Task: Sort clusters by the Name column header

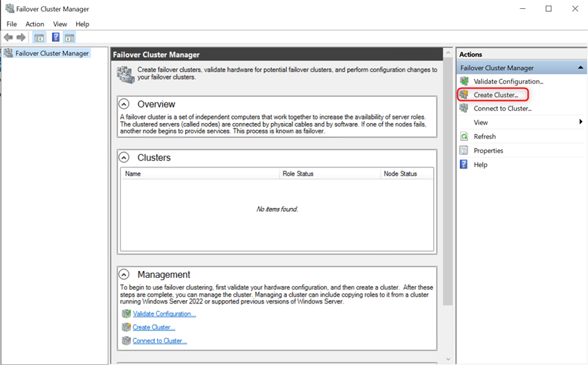Action: 201,174
